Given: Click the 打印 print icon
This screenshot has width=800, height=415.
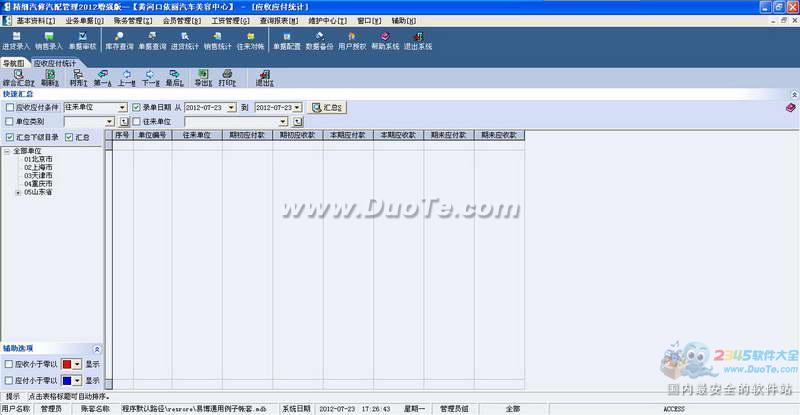Looking at the screenshot, I should [227, 78].
